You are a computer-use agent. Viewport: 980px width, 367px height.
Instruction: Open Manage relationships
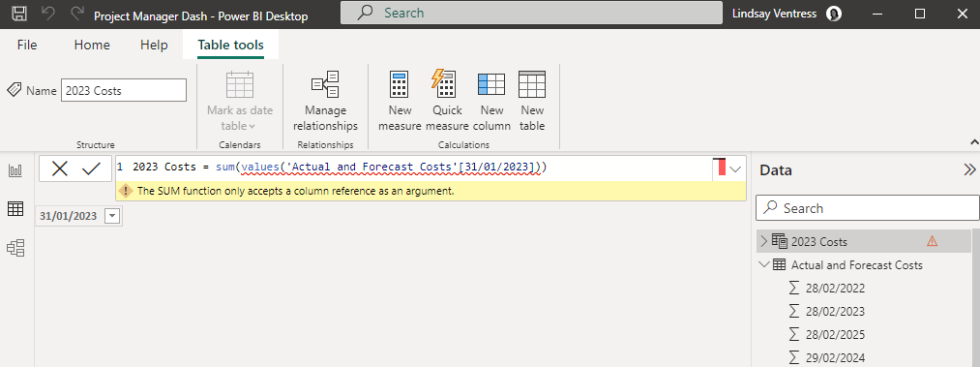click(326, 101)
